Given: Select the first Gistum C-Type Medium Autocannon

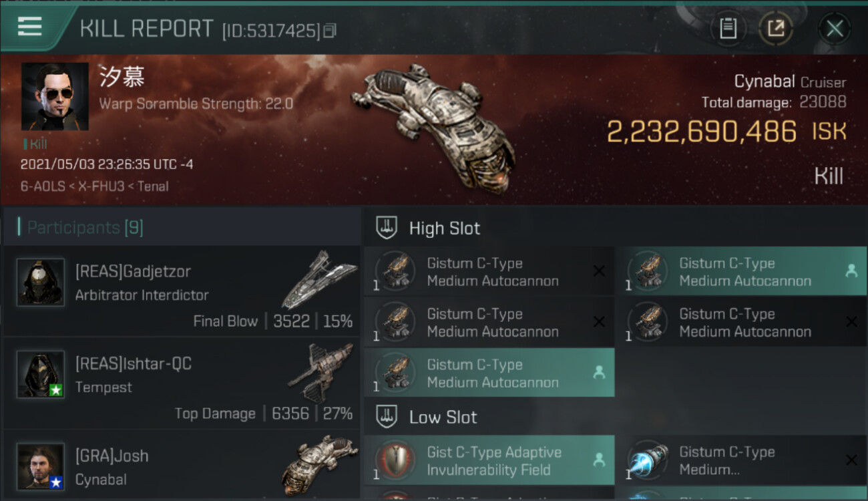Looking at the screenshot, I should coord(489,272).
